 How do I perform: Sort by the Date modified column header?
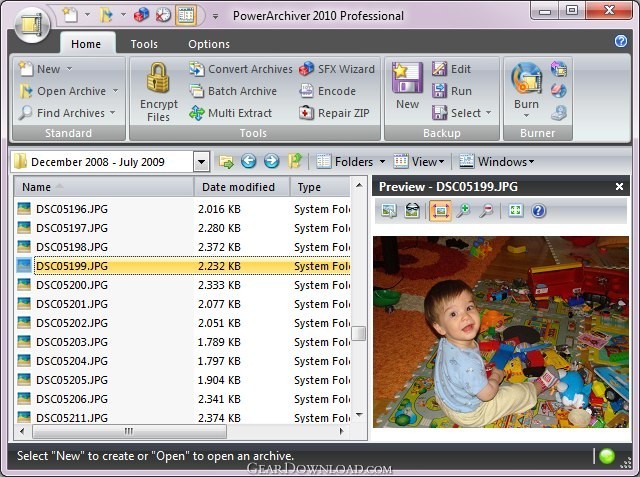point(242,187)
